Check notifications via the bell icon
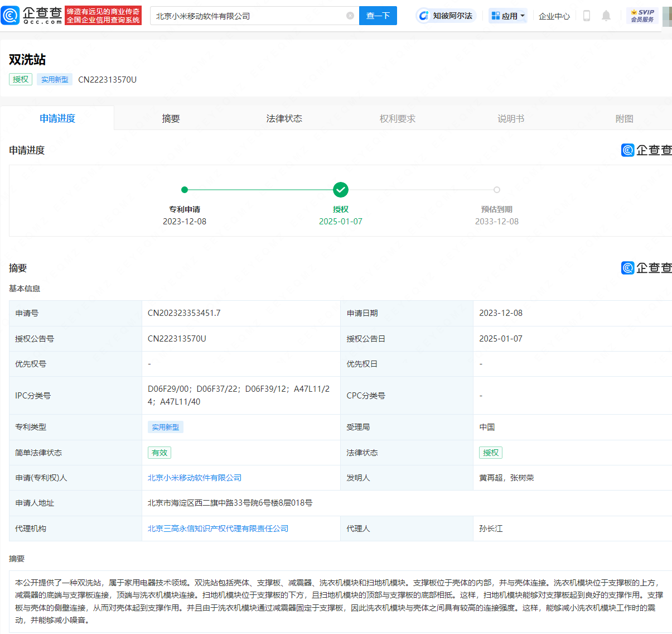Viewport: 672px width, 634px height. (x=606, y=16)
